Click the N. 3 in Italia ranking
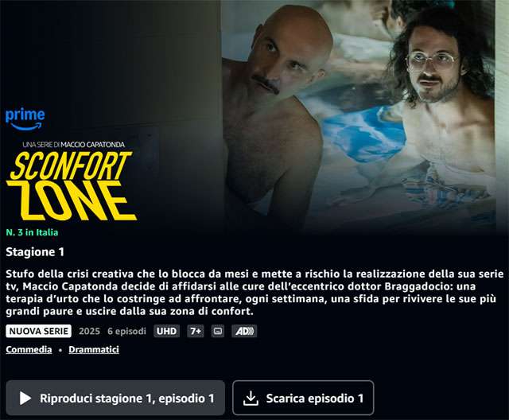Image resolution: width=509 pixels, height=420 pixels. click(32, 232)
